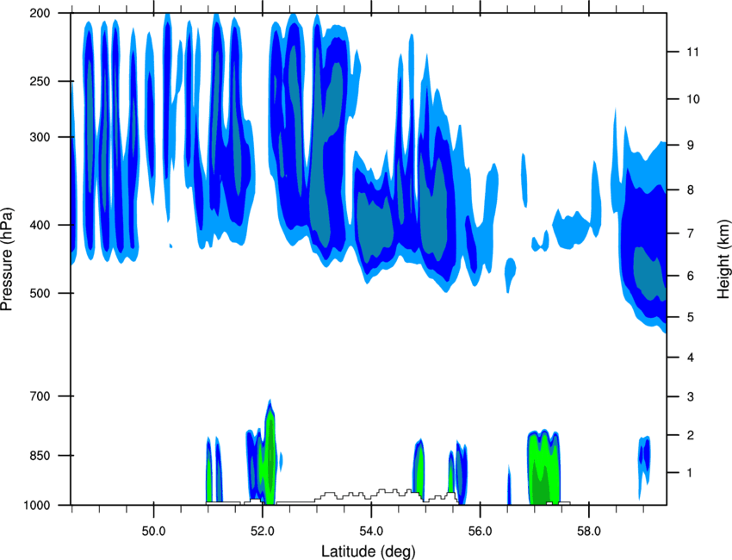Click the 56.0 latitude tick label

481,532
